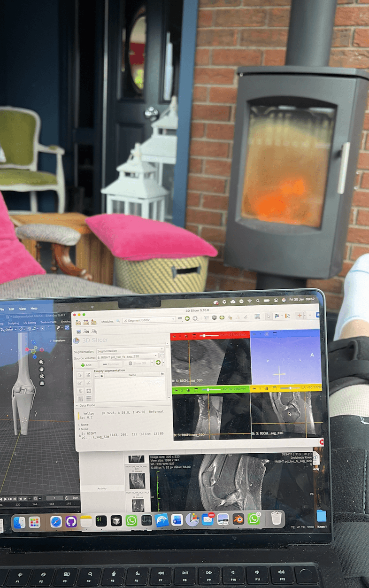Click the camera view gizmo in Blender viewport
The width and height of the screenshot is (369, 588).
pos(42,376)
